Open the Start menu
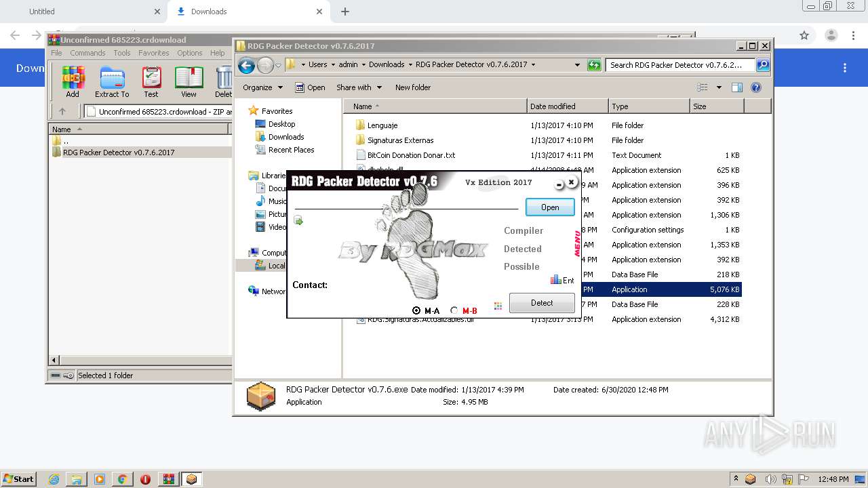Screen dimensions: 868x488 (18, 479)
